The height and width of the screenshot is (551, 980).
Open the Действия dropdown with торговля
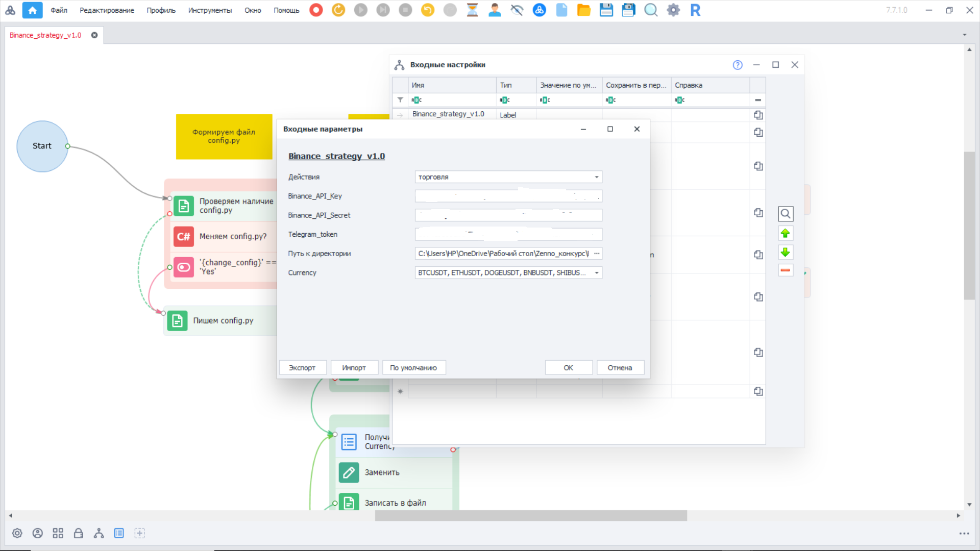tap(508, 177)
